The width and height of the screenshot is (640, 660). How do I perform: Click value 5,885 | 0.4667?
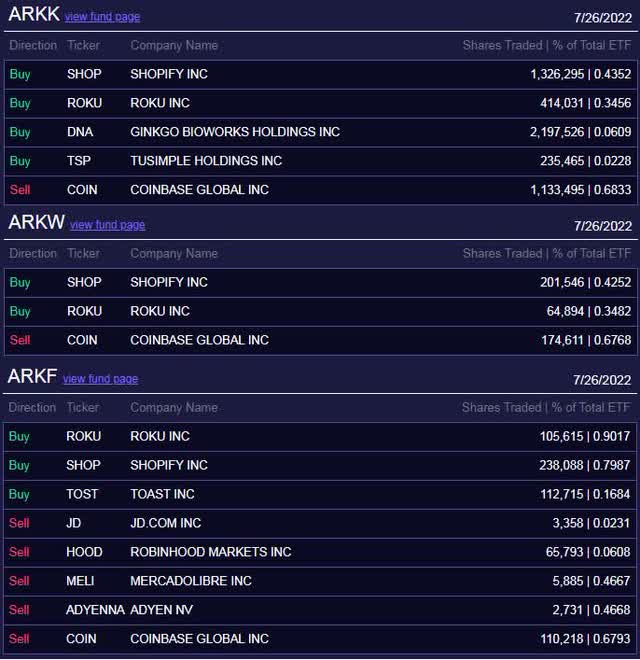point(591,581)
